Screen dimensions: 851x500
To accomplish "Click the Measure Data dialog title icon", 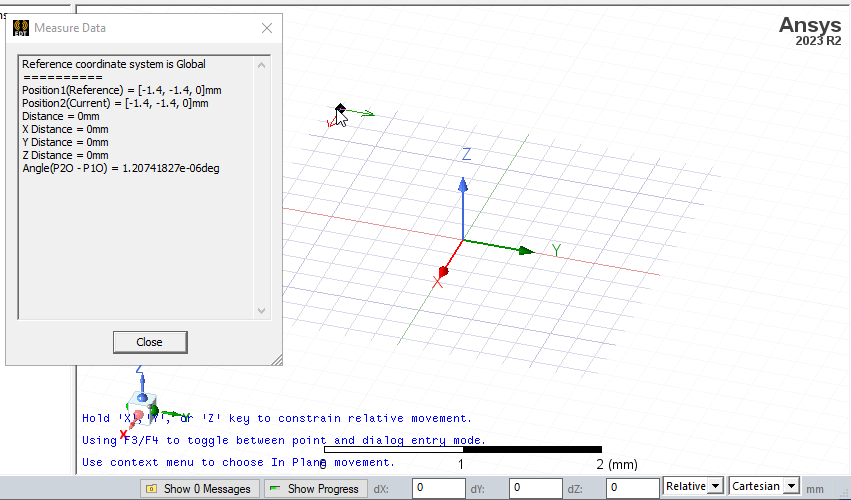I will [21, 28].
